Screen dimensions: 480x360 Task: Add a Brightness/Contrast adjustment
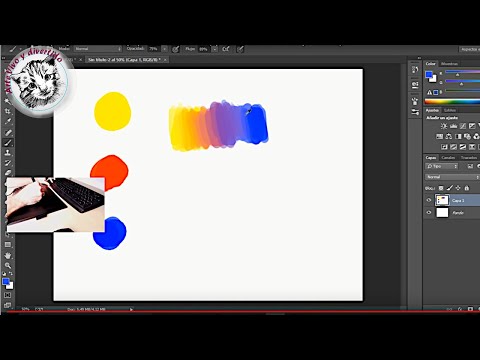444,126
